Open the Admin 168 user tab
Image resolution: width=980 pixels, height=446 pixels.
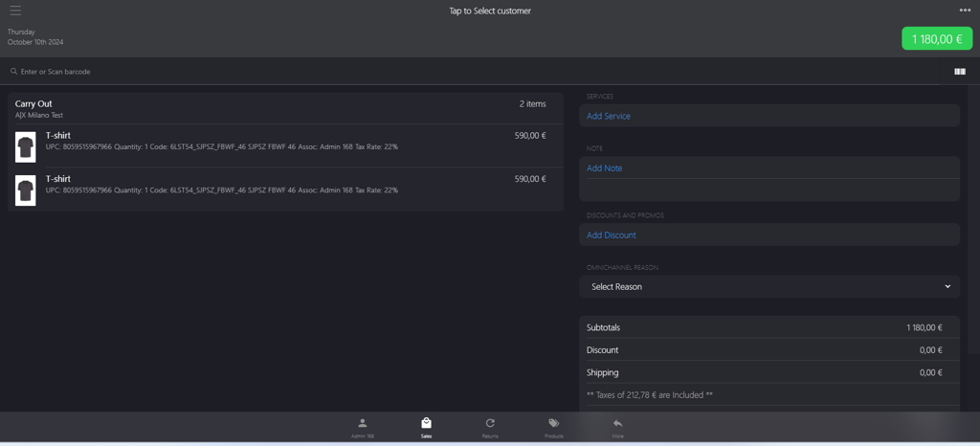pos(363,428)
